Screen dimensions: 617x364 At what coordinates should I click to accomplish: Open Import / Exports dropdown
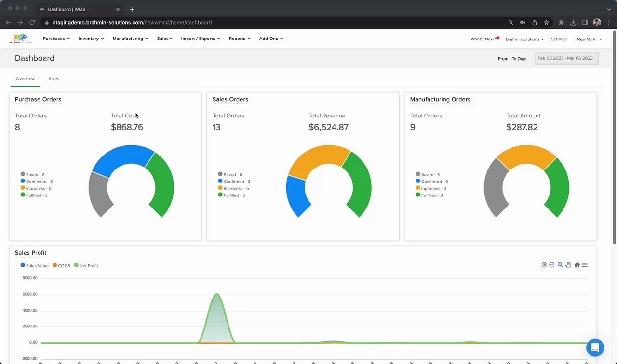[x=201, y=39]
